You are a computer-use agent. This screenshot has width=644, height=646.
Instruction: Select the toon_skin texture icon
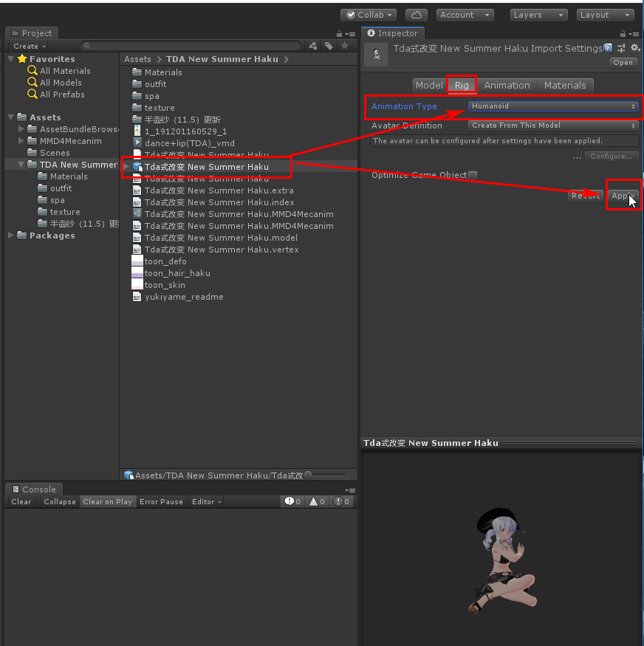[x=137, y=285]
